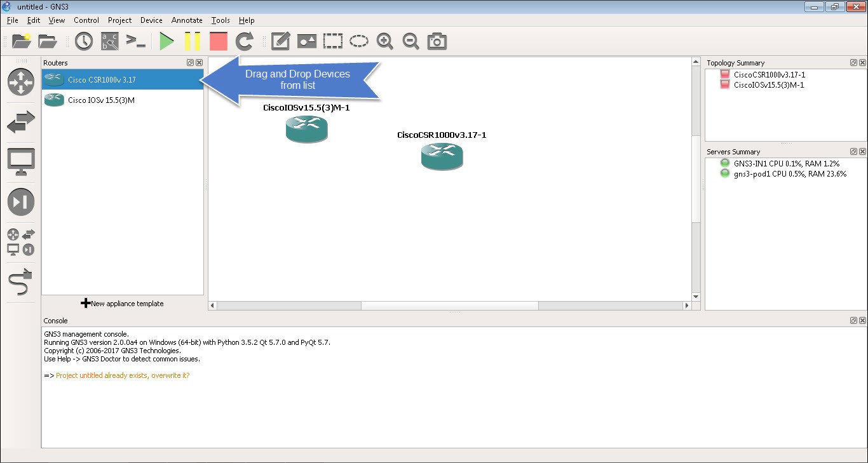The width and height of the screenshot is (868, 463).
Task: Select the Add a link cable tool
Action: [21, 282]
